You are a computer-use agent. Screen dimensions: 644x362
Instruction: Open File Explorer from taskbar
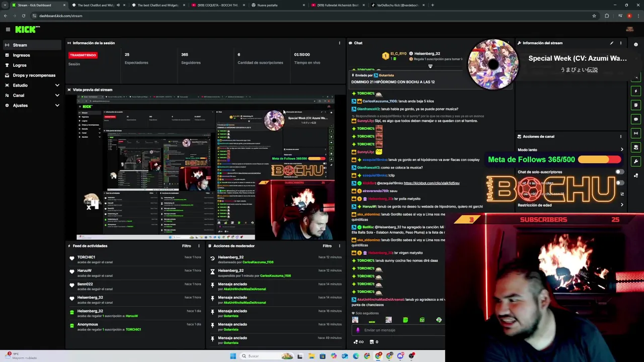click(x=311, y=356)
